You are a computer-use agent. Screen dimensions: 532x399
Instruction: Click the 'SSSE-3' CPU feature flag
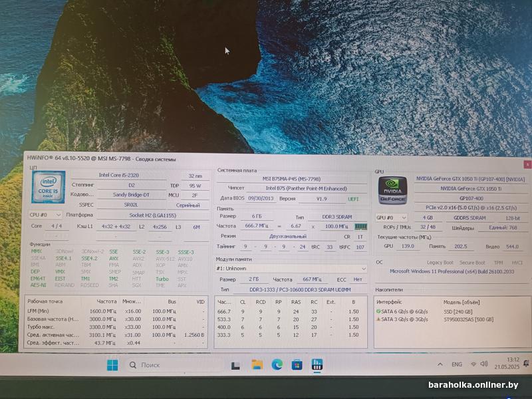(x=186, y=252)
